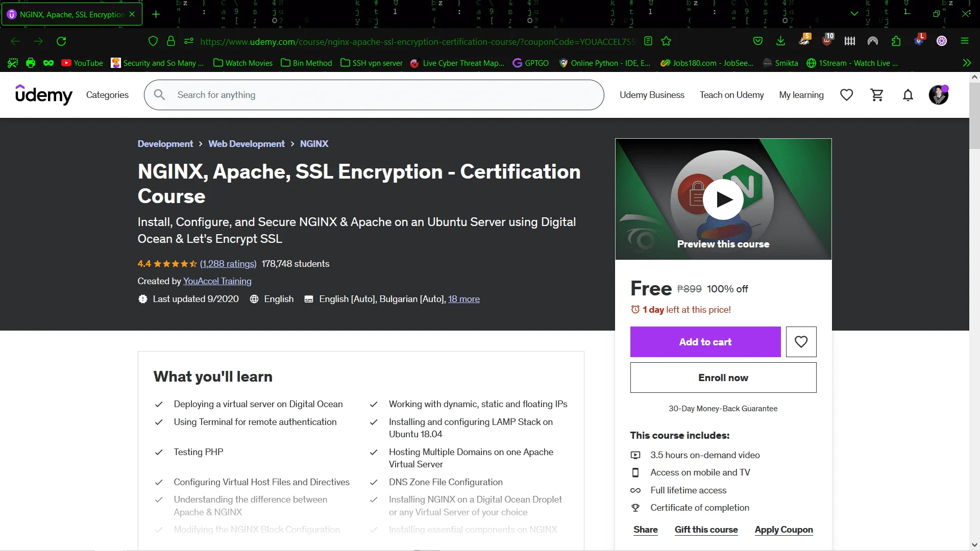Open the extensions puzzle icon

click(x=896, y=41)
